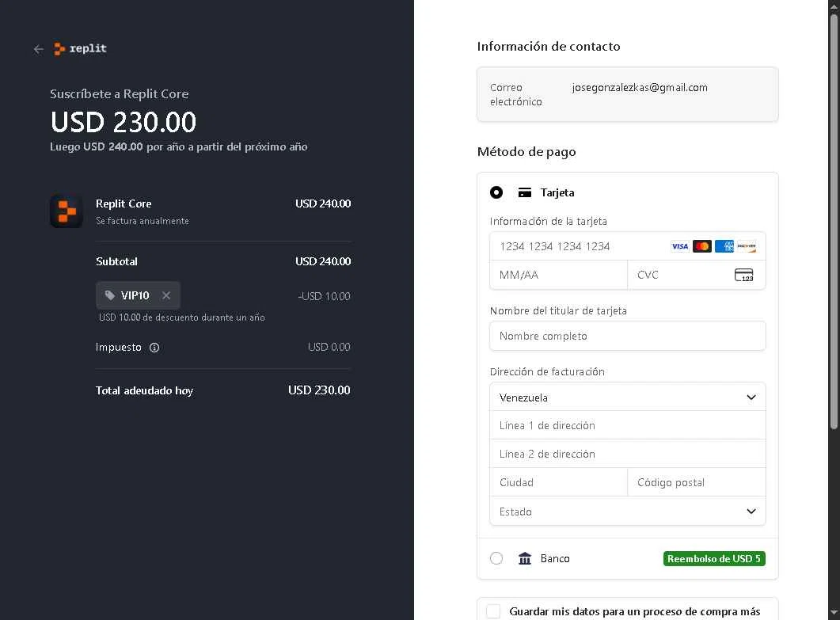This screenshot has height=620, width=840.
Task: Click the Visa card icon
Action: (x=679, y=246)
